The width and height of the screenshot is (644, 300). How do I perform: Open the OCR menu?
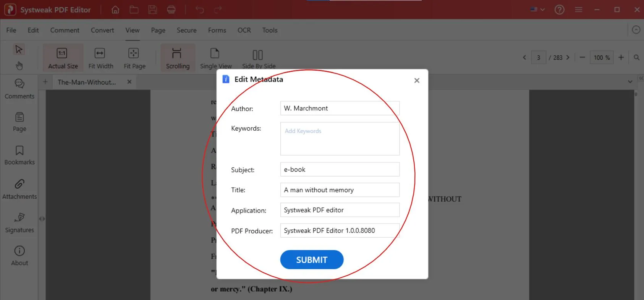click(x=244, y=30)
